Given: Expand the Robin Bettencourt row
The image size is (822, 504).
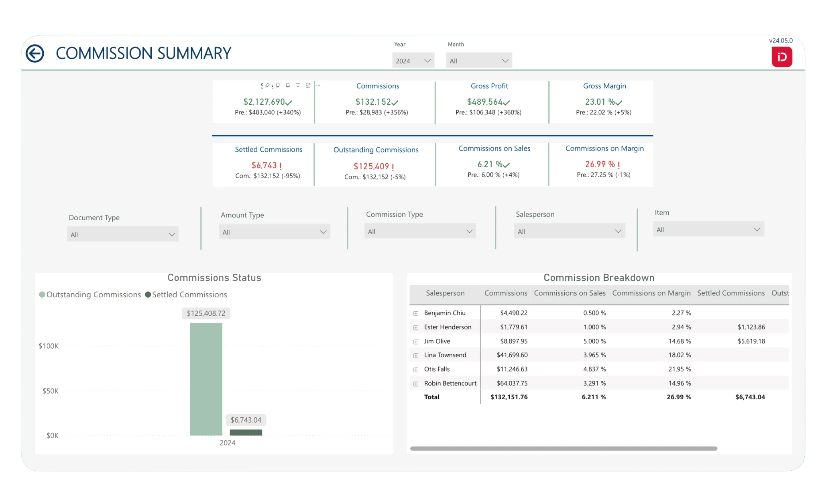Looking at the screenshot, I should pos(416,384).
